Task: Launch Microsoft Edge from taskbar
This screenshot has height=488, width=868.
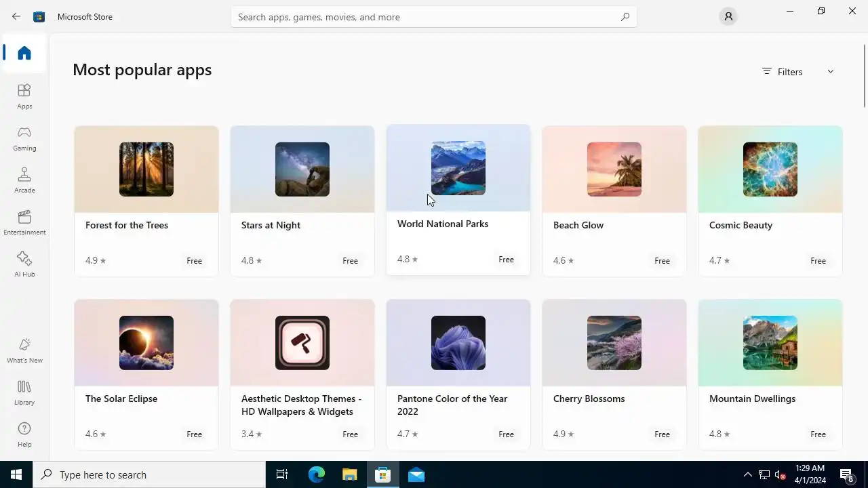Action: [x=317, y=474]
